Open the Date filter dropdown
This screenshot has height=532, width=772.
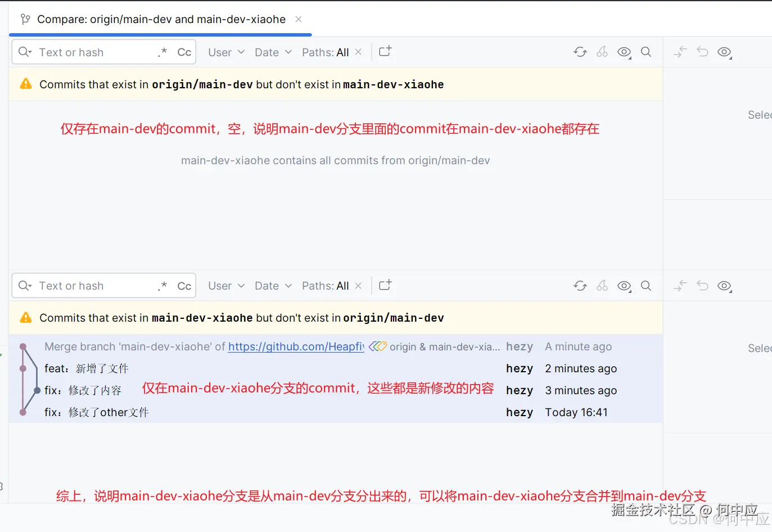click(x=272, y=52)
